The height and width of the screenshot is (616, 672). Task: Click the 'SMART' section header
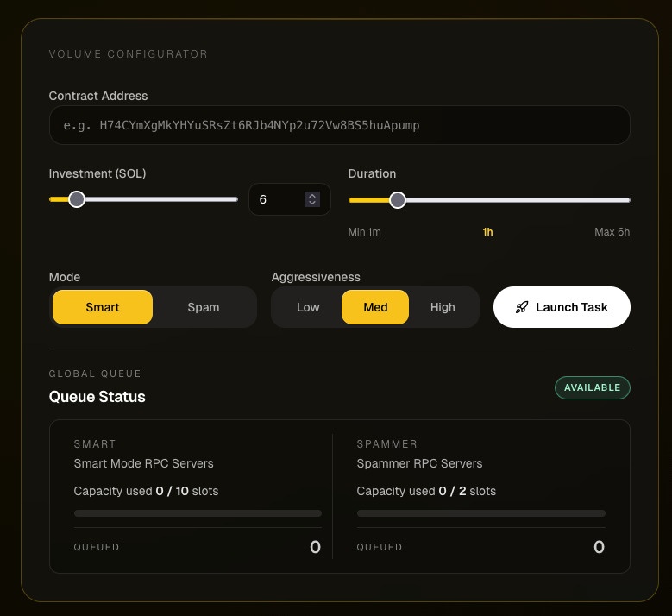(x=95, y=444)
